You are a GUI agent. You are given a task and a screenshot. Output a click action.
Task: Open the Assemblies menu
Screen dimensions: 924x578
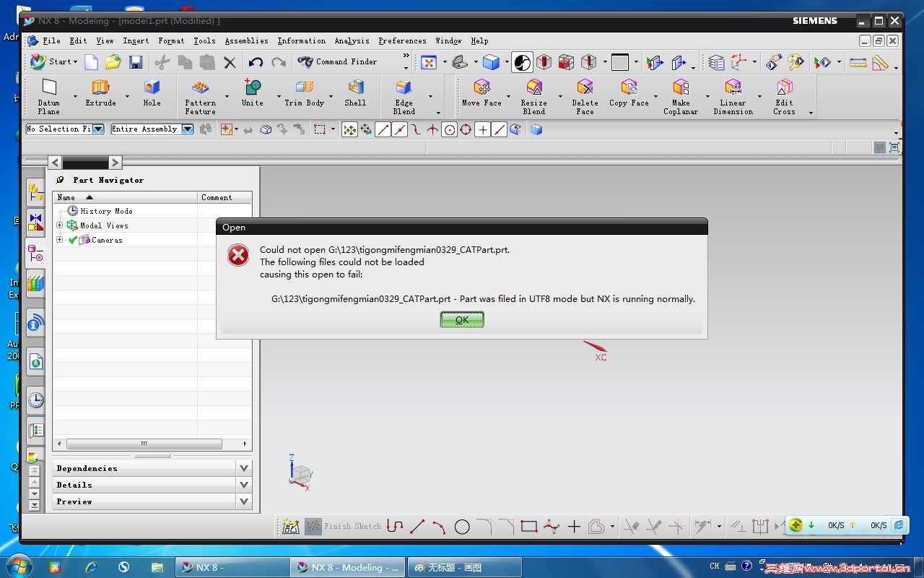click(x=246, y=41)
